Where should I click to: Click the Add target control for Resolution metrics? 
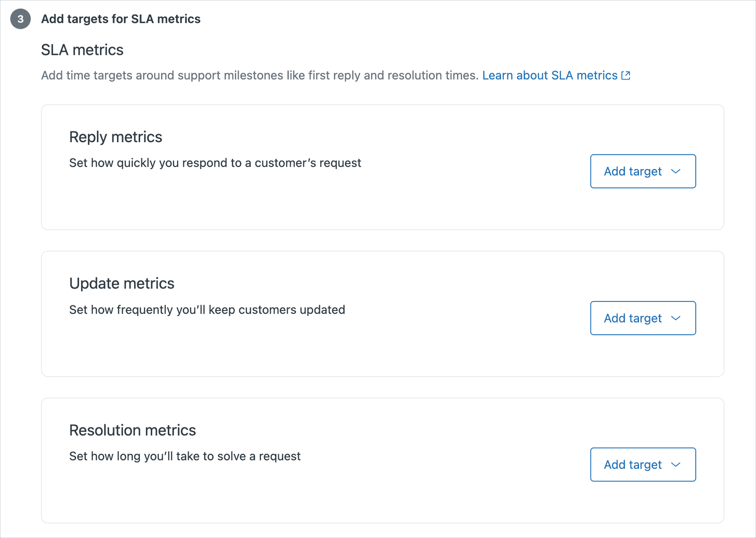click(x=643, y=465)
